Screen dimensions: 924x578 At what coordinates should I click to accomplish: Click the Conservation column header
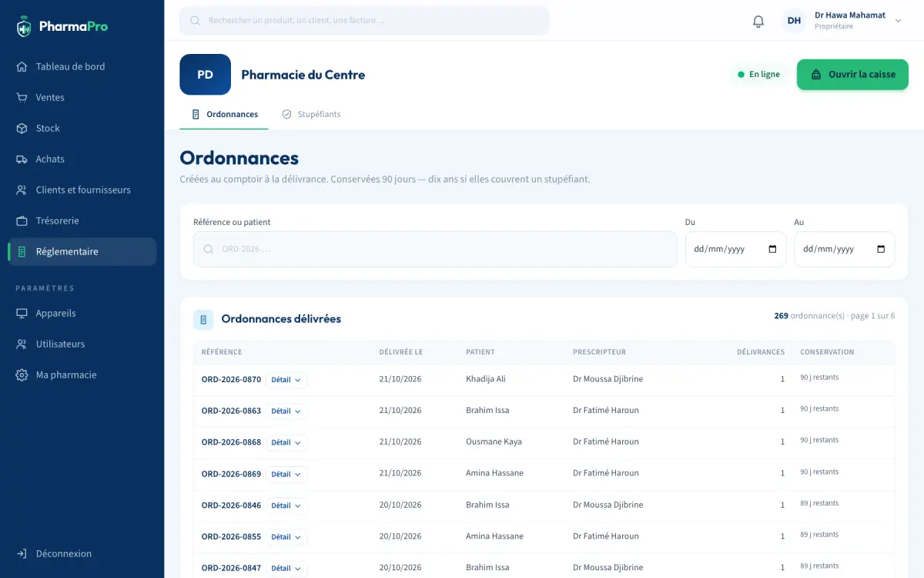coord(827,352)
